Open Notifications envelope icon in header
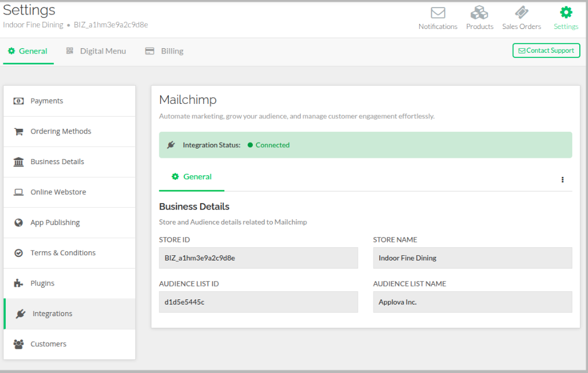 coord(438,13)
